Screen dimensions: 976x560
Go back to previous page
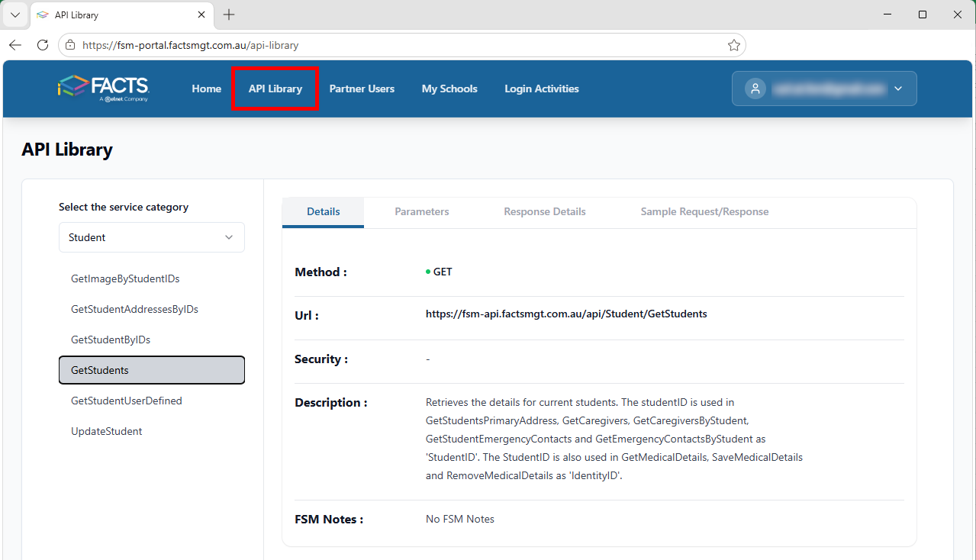(15, 45)
